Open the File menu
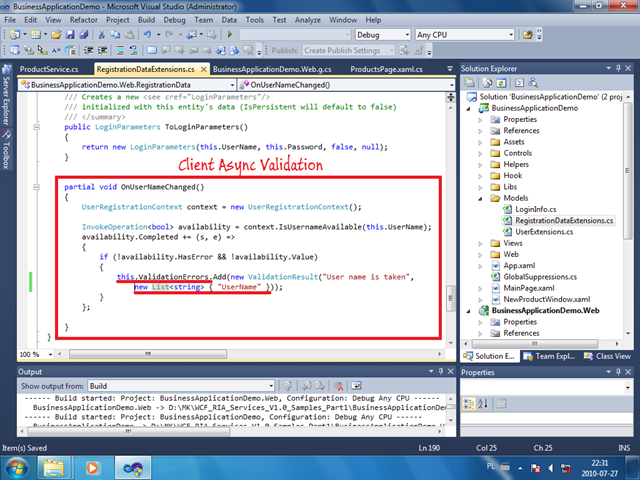The width and height of the screenshot is (640, 480). click(x=10, y=20)
